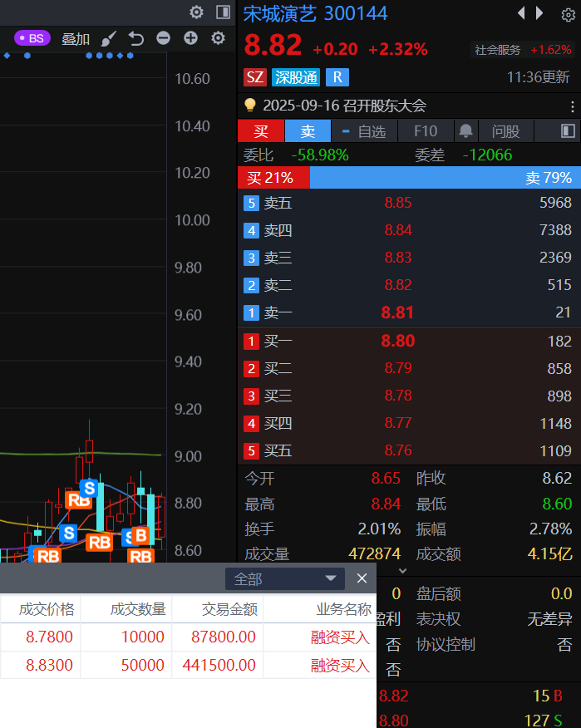Zoom out the chart with minus icon
The height and width of the screenshot is (728, 581).
click(163, 38)
